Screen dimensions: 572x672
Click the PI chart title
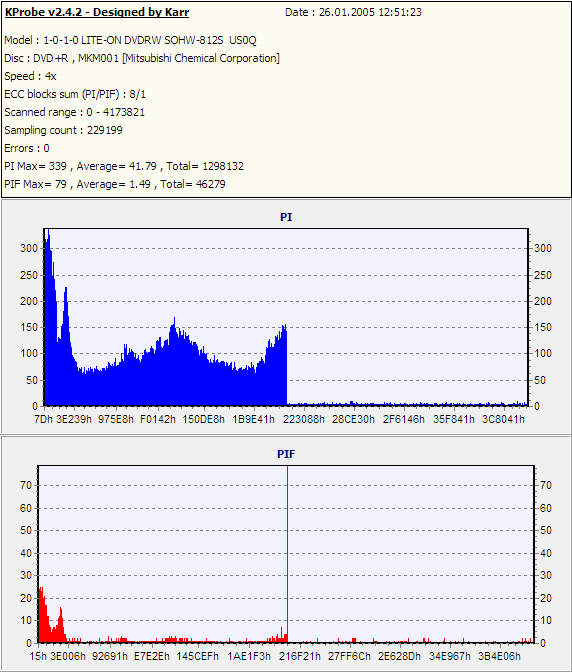[x=286, y=217]
